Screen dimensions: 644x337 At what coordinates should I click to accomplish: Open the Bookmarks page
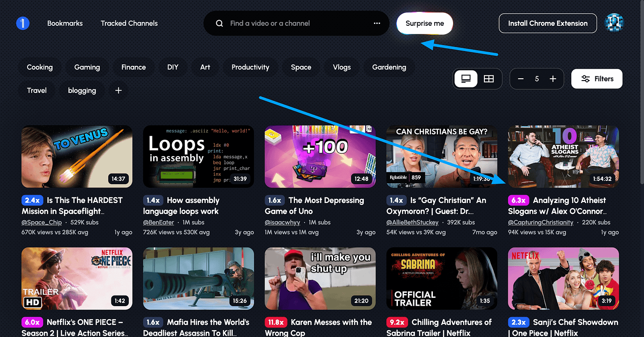(x=65, y=23)
